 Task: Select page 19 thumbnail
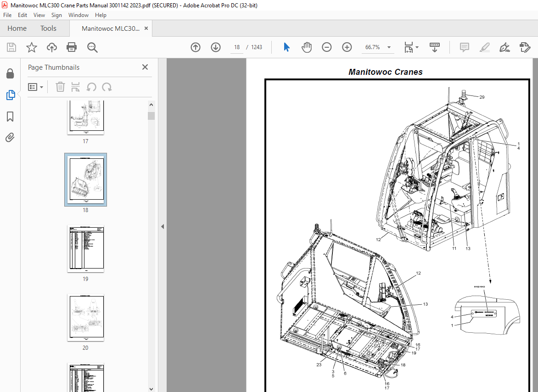click(x=86, y=249)
